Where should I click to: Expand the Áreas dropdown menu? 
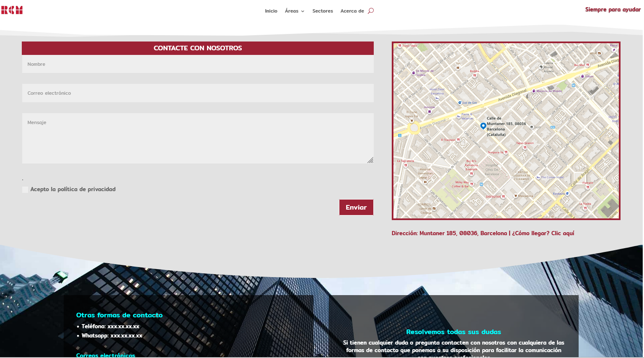295,11
